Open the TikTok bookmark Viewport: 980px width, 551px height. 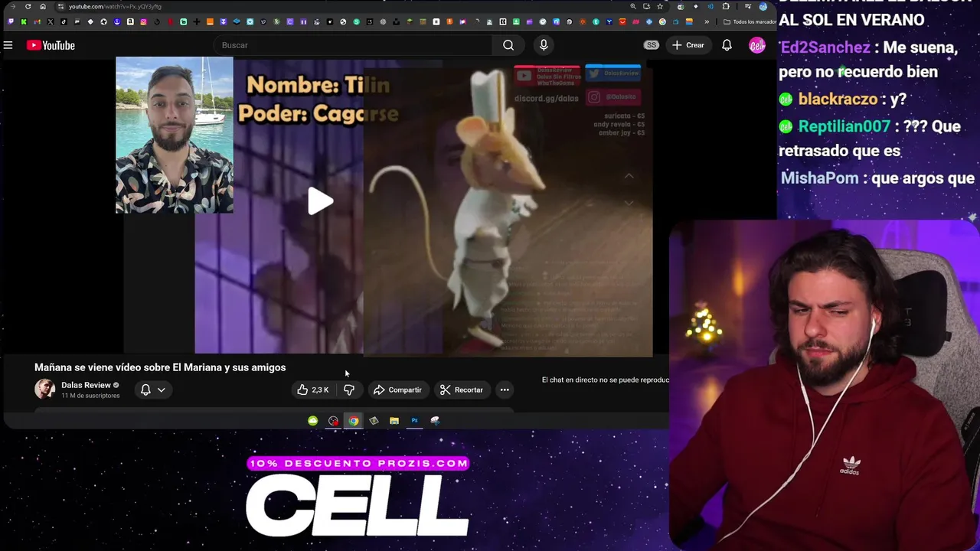click(x=64, y=21)
